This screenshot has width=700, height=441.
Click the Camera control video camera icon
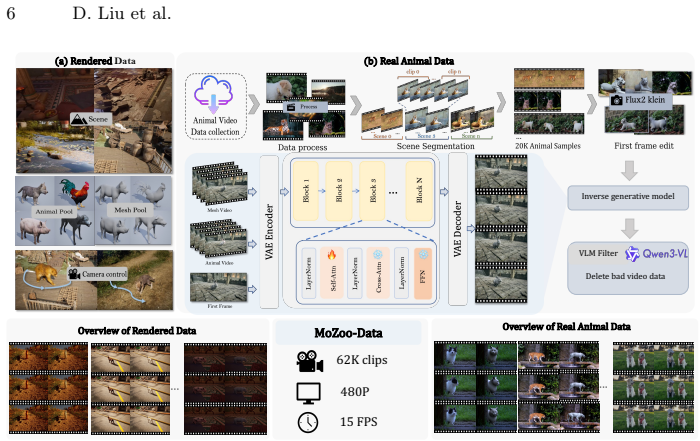coord(74,274)
